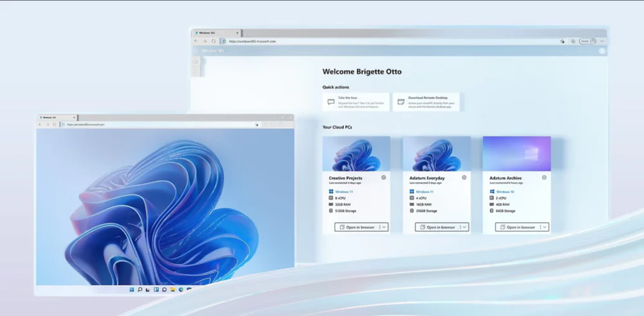Open Adatum Everyday Cloud PC in browser
Image resolution: width=644 pixels, height=316 pixels.
click(438, 227)
